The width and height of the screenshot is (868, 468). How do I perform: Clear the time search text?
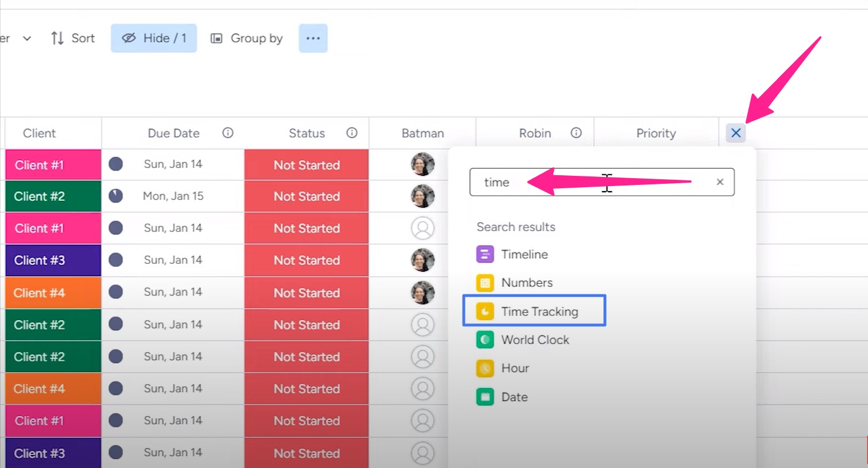click(719, 182)
